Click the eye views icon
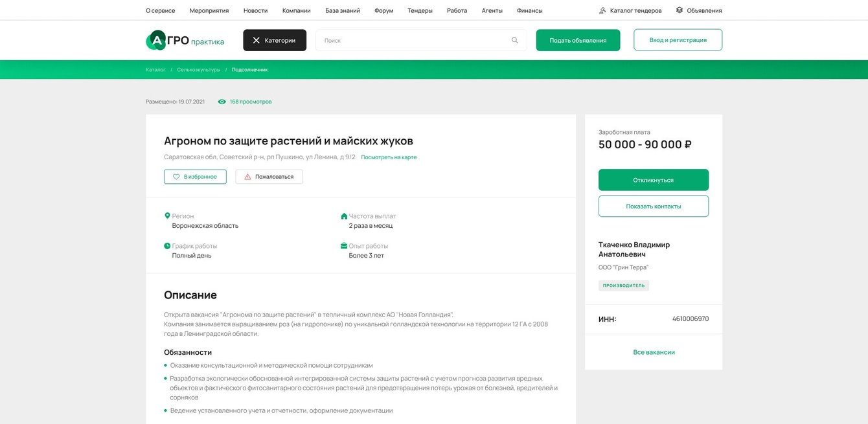 click(x=222, y=102)
